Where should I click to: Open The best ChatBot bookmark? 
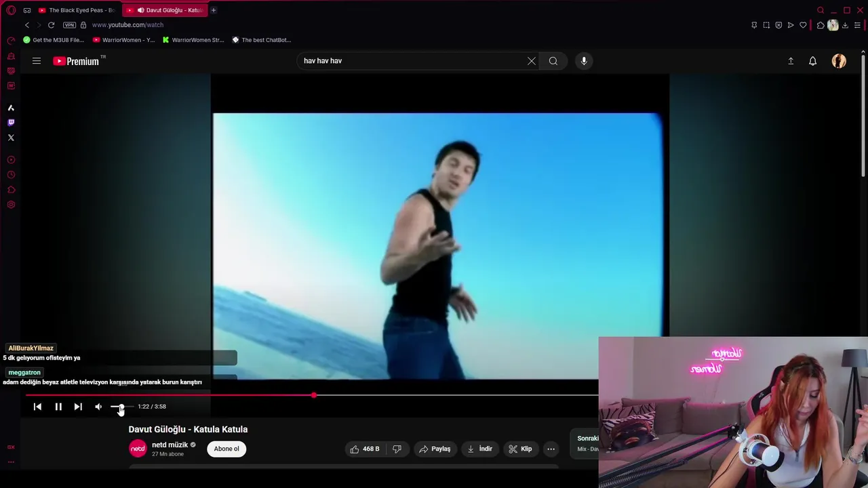[x=262, y=40]
